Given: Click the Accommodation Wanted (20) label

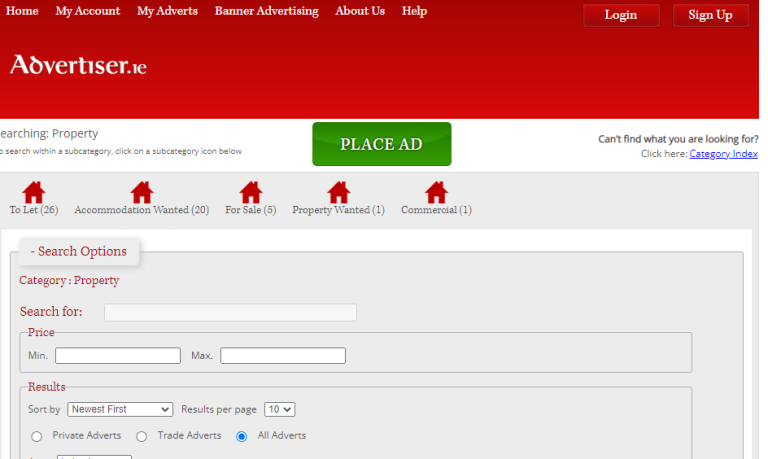Looking at the screenshot, I should 142,210.
